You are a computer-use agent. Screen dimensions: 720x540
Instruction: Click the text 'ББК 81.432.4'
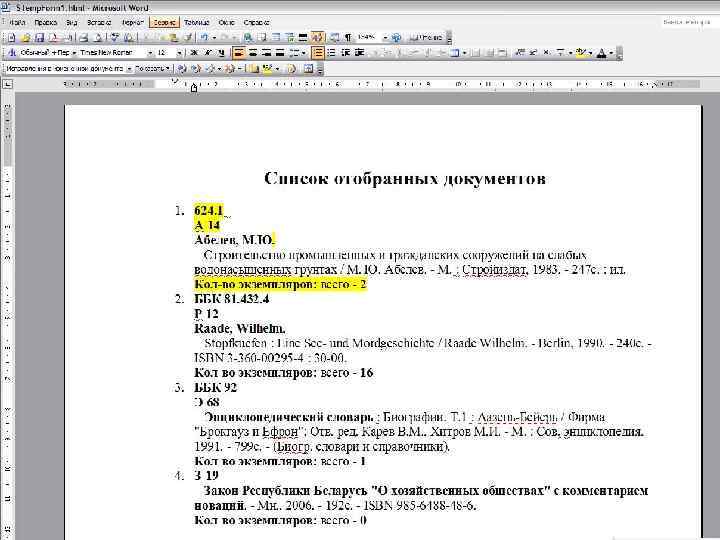[231, 298]
